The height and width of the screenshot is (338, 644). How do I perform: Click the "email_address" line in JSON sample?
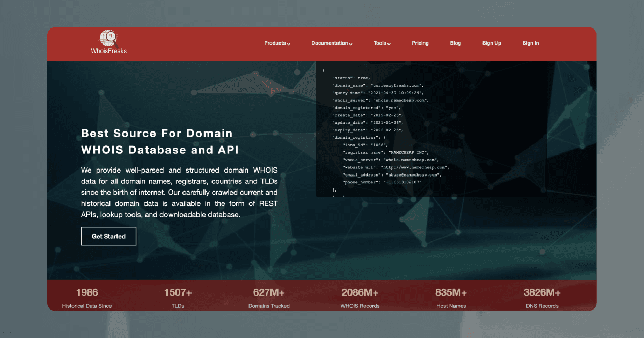tap(392, 175)
